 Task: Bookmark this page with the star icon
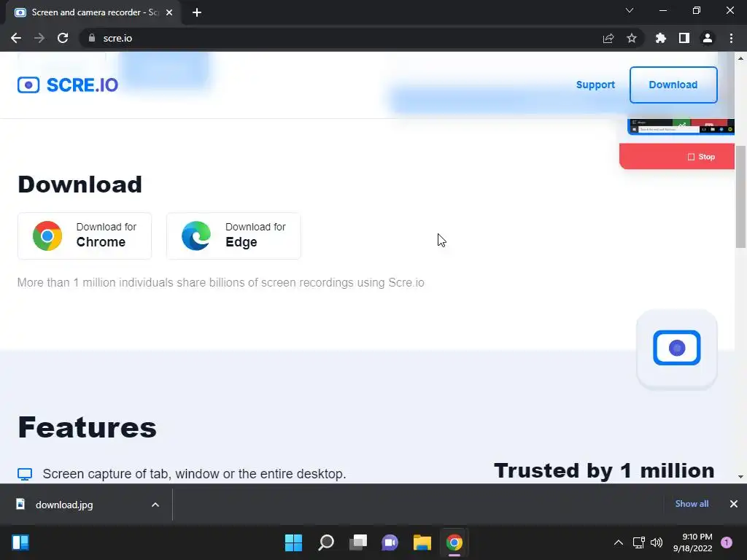click(x=632, y=38)
